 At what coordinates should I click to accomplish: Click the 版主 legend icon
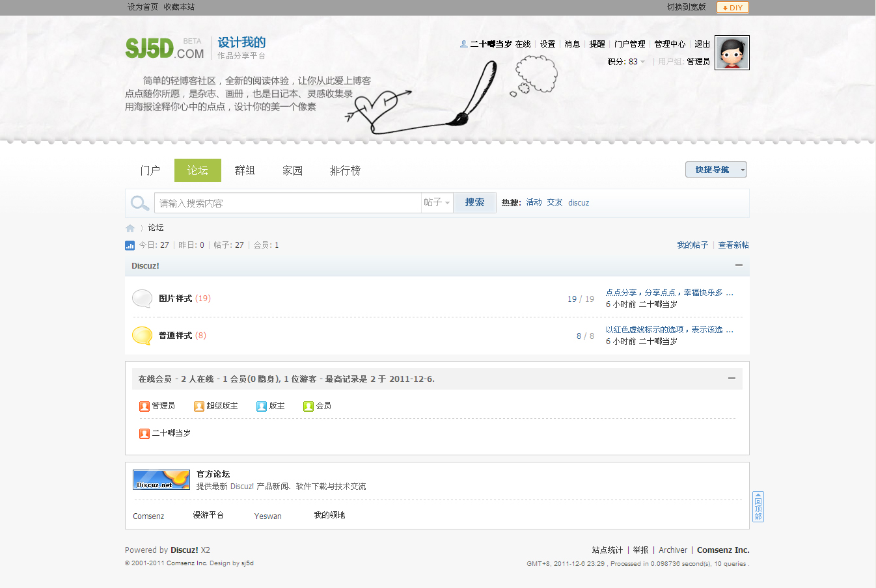pyautogui.click(x=262, y=407)
